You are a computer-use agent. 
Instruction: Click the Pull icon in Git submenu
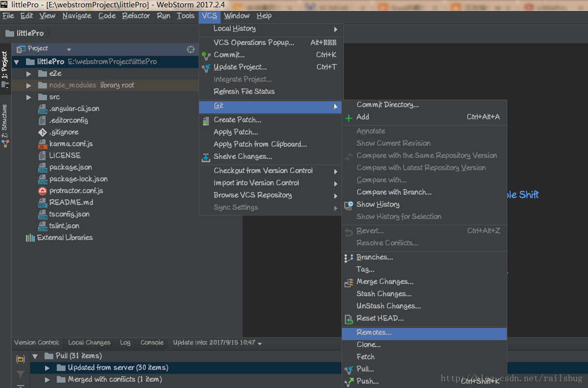pos(348,369)
